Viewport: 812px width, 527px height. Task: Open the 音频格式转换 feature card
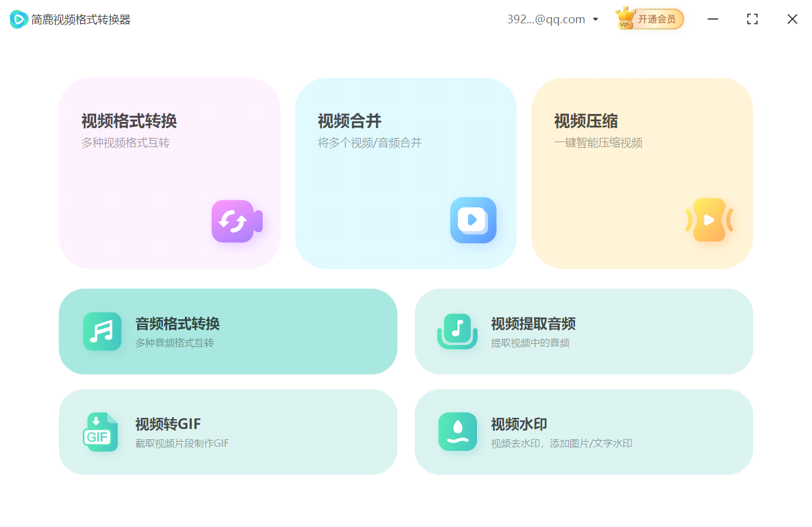coord(228,332)
